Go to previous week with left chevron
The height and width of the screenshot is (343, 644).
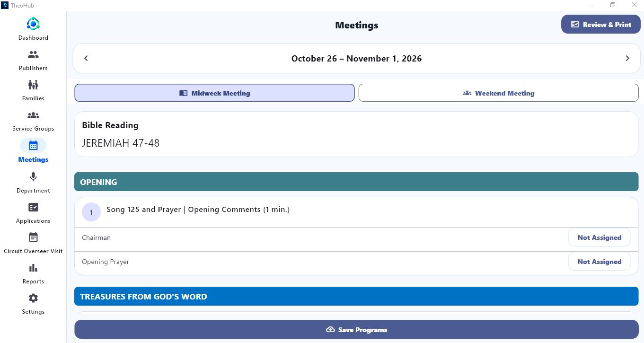pyautogui.click(x=86, y=58)
